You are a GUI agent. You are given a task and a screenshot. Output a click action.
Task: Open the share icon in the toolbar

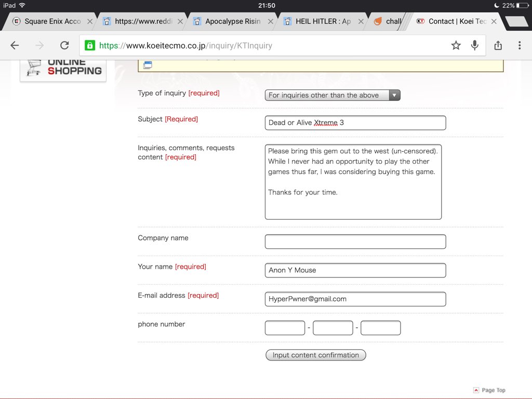tap(498, 45)
